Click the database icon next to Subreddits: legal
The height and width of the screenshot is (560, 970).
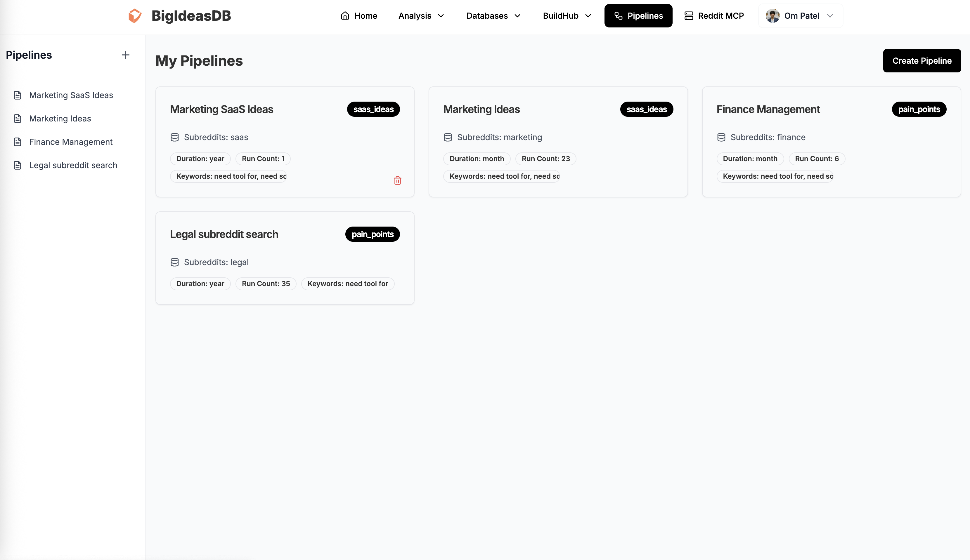[175, 262]
